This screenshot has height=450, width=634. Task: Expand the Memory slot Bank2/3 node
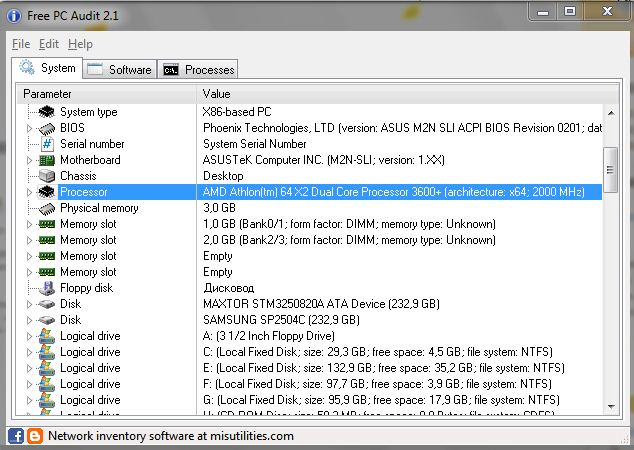[x=29, y=240]
